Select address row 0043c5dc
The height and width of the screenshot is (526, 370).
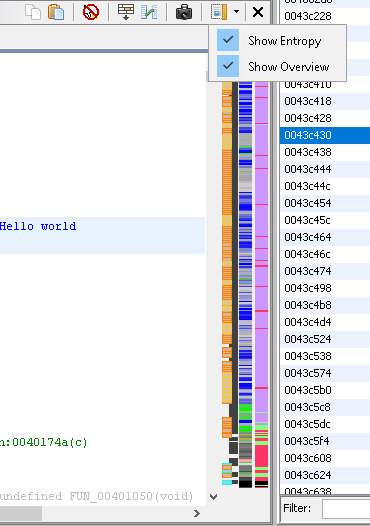(x=325, y=424)
